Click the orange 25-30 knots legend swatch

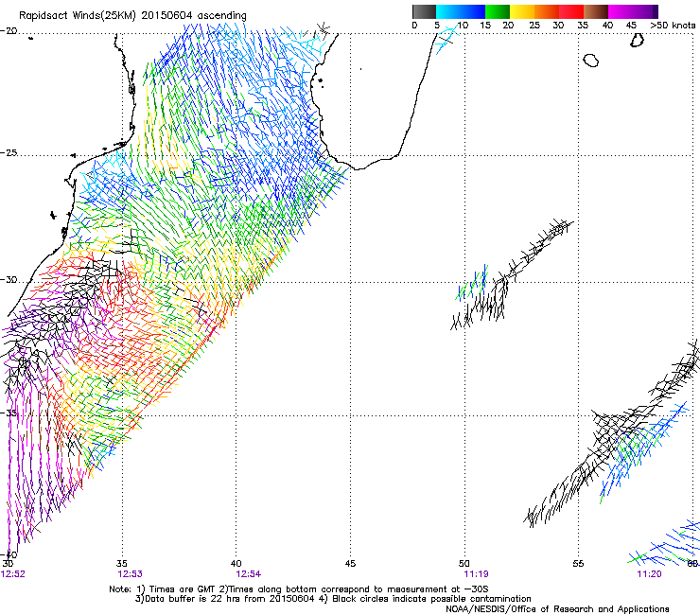coord(547,11)
